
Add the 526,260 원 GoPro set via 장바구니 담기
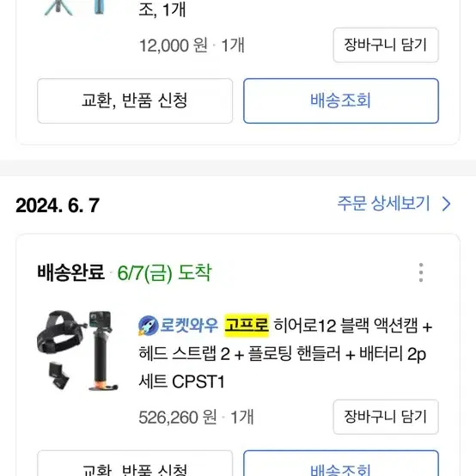pos(386,417)
